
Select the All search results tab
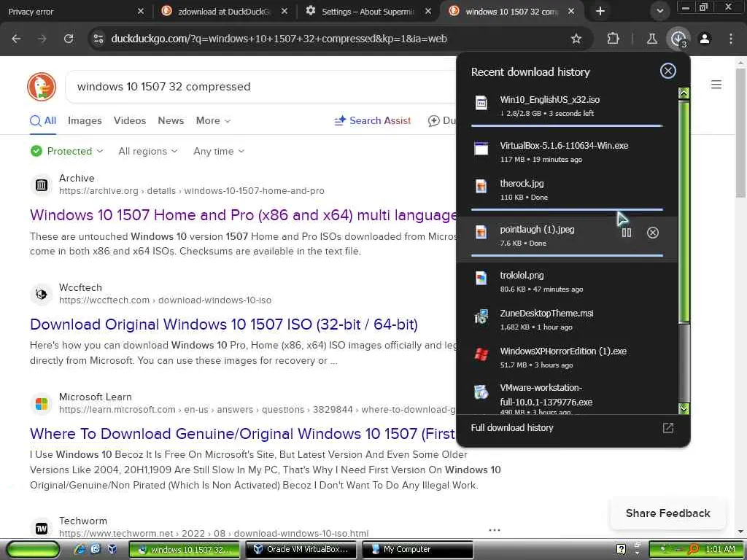[x=43, y=120]
